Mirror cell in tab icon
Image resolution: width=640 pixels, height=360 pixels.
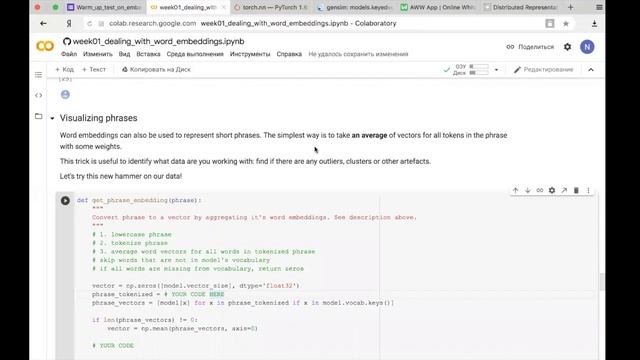click(x=564, y=190)
